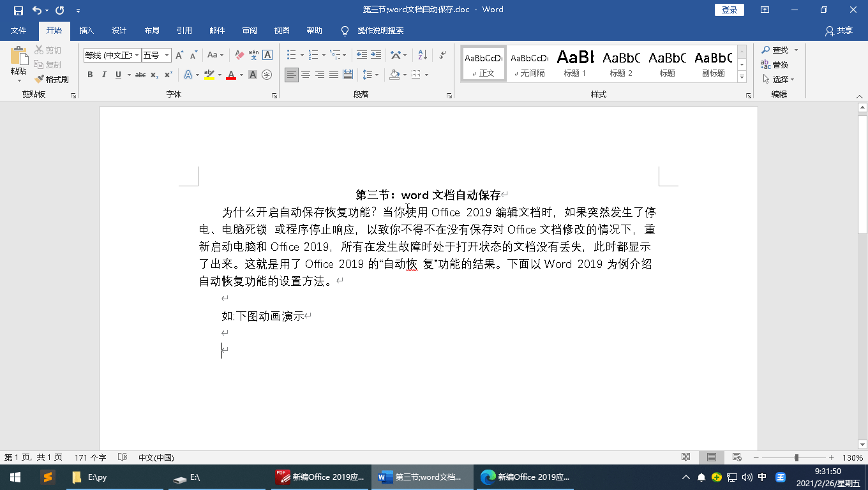Toggle character shading (gray A)
The image size is (868, 490).
[253, 75]
